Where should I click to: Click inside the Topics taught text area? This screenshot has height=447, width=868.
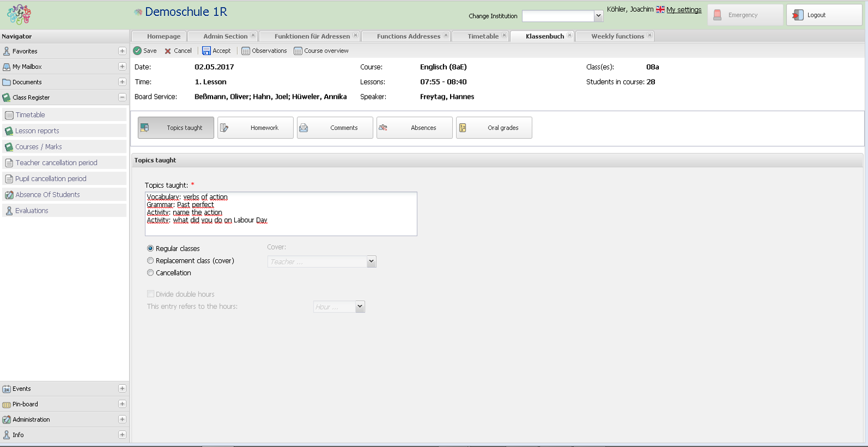pos(280,214)
